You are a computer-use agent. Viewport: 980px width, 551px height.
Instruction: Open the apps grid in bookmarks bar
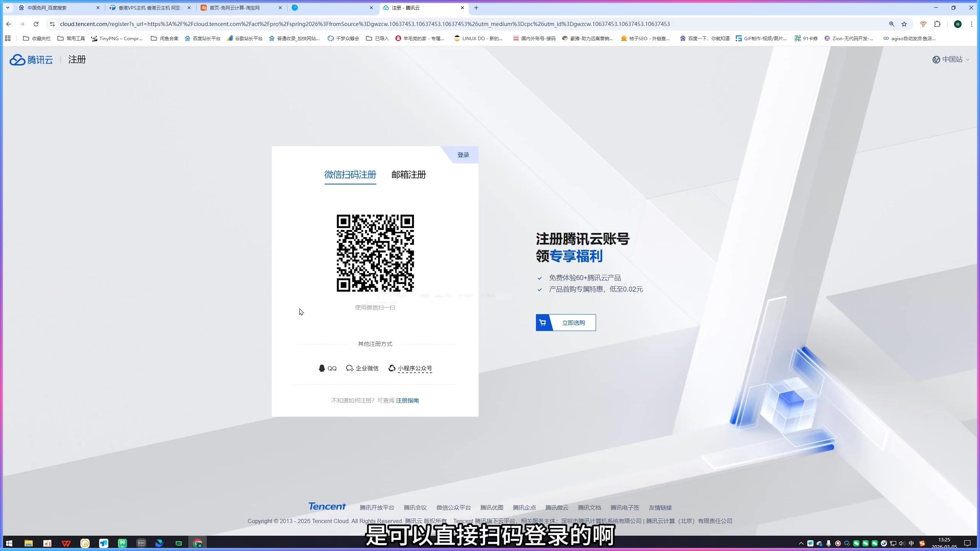point(8,38)
